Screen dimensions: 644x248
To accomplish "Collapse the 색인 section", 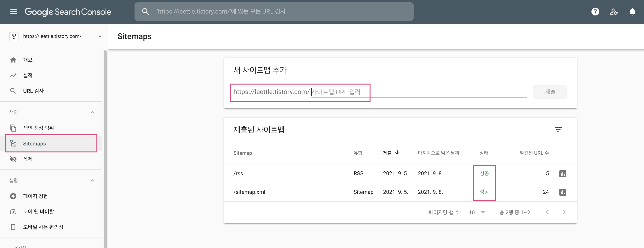I will [92, 112].
